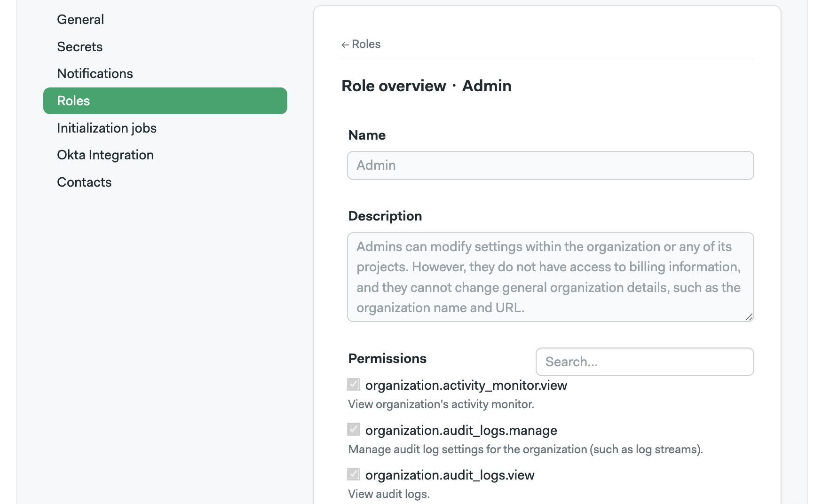Grab the Description textarea resize handle
This screenshot has height=504, width=822.
click(x=749, y=317)
